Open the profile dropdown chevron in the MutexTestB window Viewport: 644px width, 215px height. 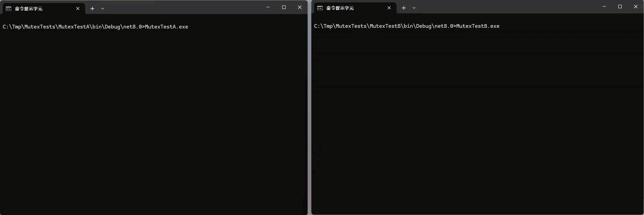pos(414,8)
